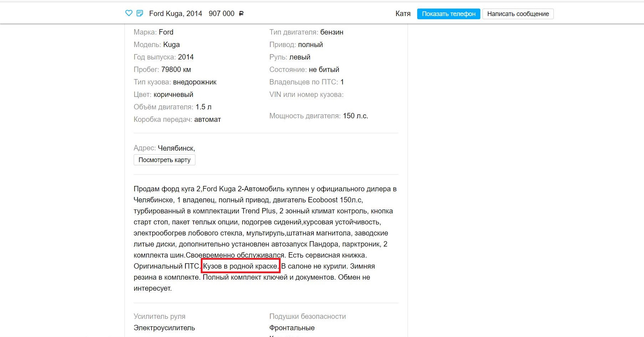Click the Ford Kuga, 2014 header title
The width and height of the screenshot is (644, 337).
coord(175,14)
